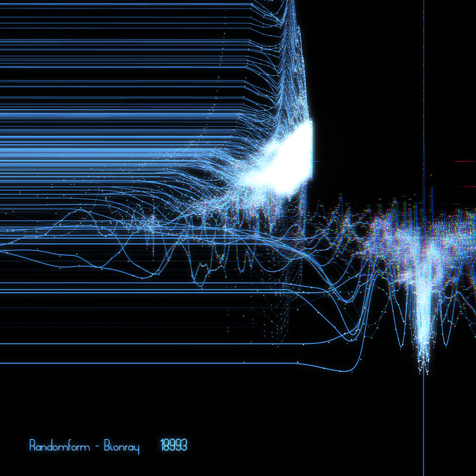
Task: Click the final y in Bionray
Action: pyautogui.click(x=136, y=447)
